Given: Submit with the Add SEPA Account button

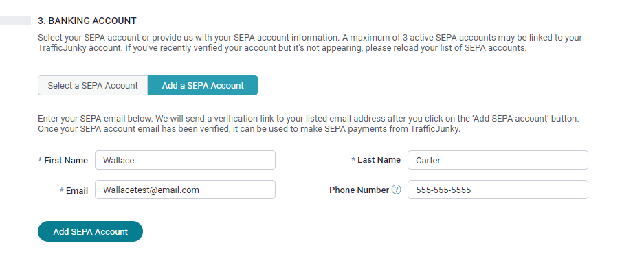Looking at the screenshot, I should point(90,231).
